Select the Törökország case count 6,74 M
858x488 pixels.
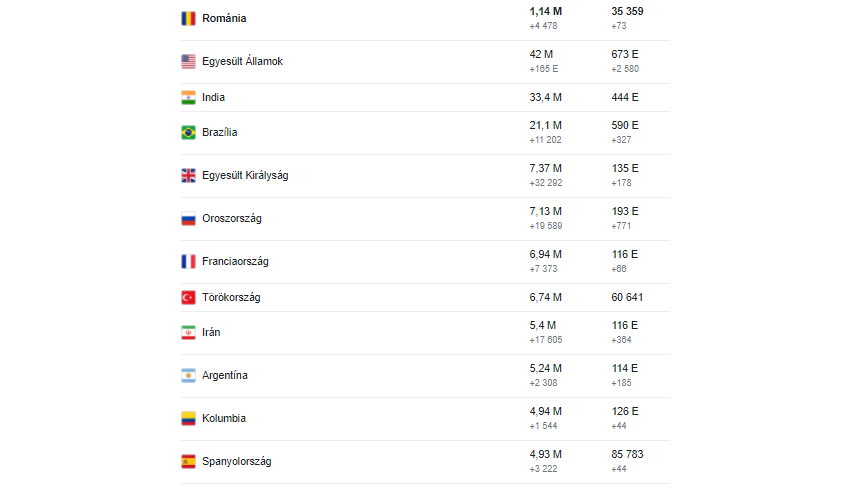coord(545,297)
